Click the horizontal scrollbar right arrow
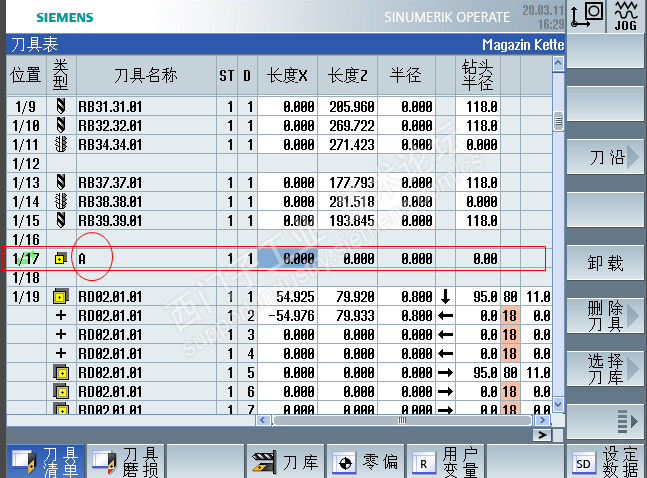 point(542,420)
